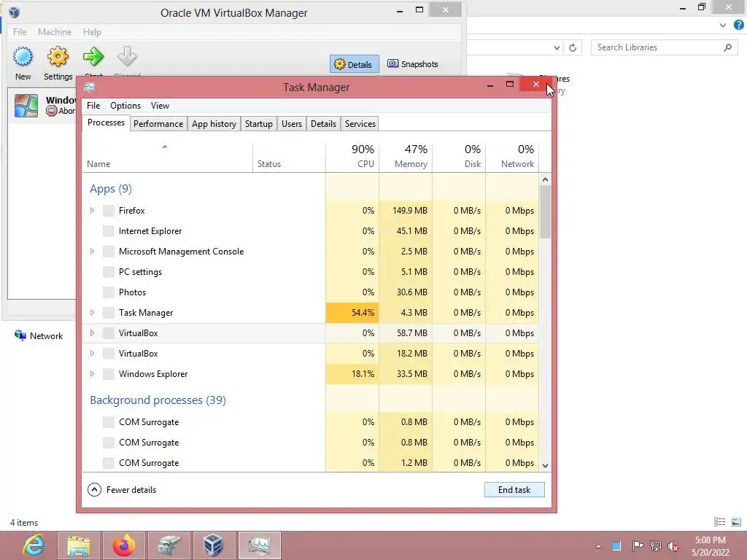Screen dimensions: 747x560
Task: Expand the first VirtualBox process
Action: tap(93, 332)
